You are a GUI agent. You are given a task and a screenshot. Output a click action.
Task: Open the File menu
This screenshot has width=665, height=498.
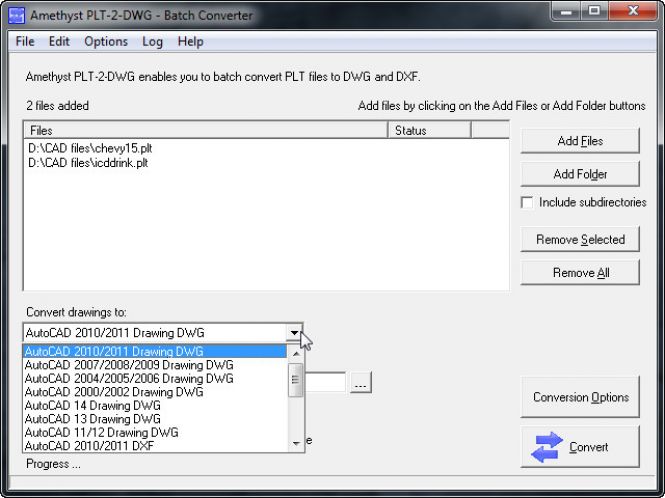pos(25,41)
